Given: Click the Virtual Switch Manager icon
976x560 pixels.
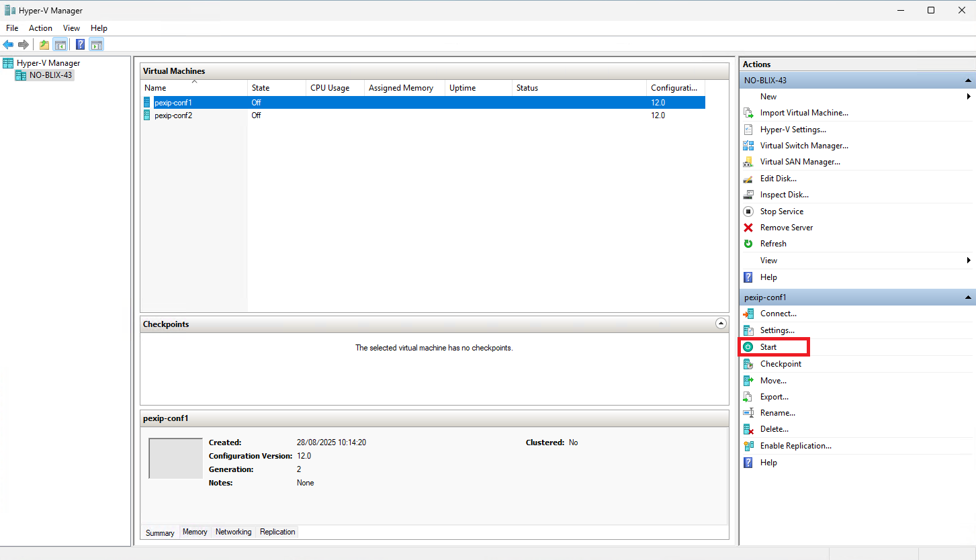Looking at the screenshot, I should point(748,146).
